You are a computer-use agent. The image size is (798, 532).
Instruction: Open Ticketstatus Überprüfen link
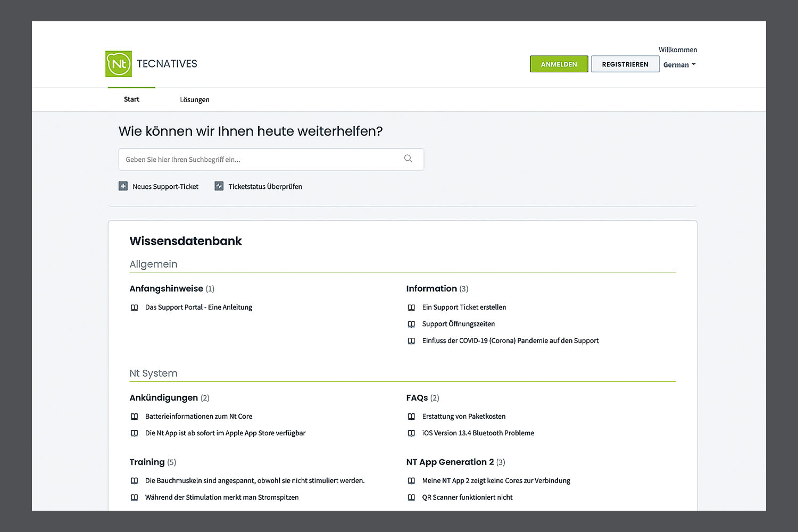(x=265, y=187)
